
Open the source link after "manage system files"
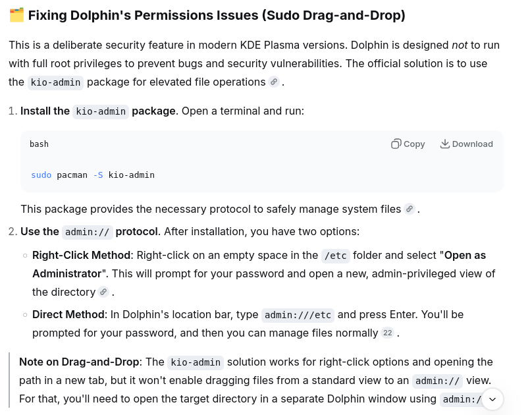(x=410, y=209)
